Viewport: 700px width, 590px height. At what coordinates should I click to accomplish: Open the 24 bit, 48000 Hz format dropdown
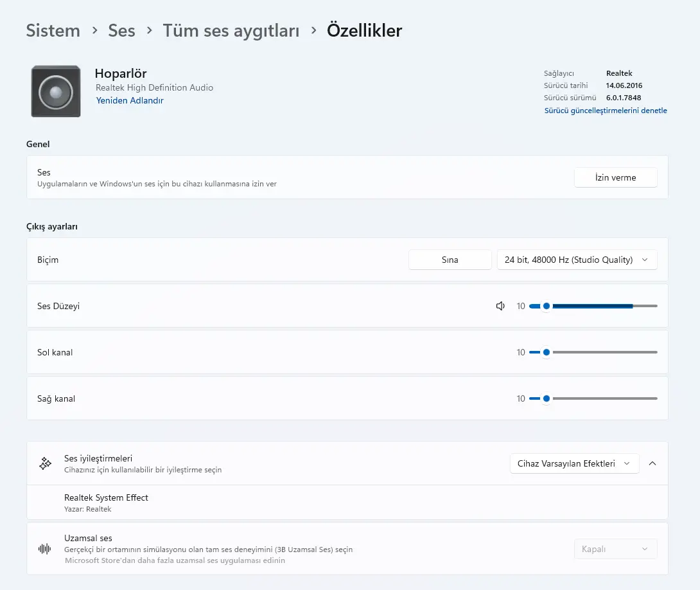(577, 260)
